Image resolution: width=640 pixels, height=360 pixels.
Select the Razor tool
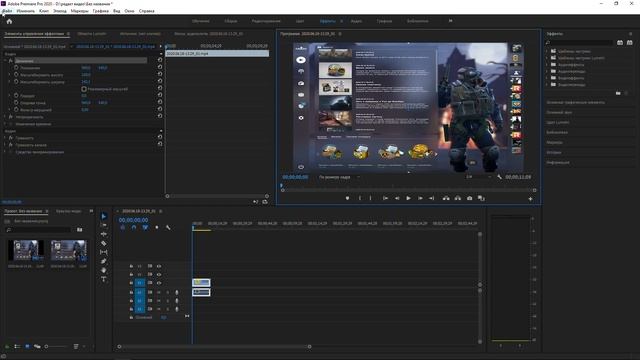point(104,243)
